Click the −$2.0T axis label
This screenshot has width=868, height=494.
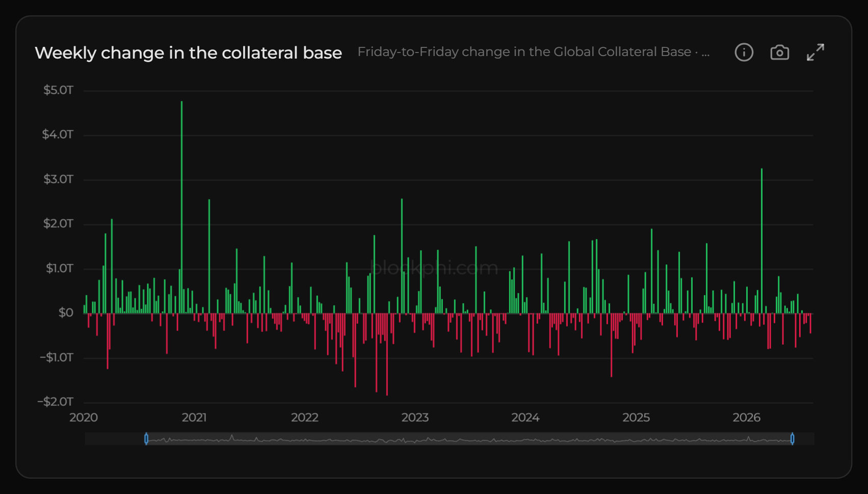[x=55, y=402]
